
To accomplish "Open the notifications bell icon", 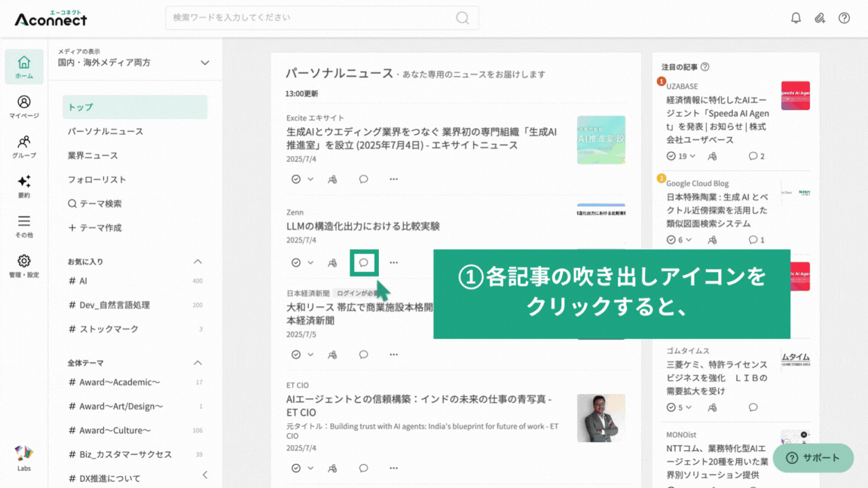I will 796,18.
